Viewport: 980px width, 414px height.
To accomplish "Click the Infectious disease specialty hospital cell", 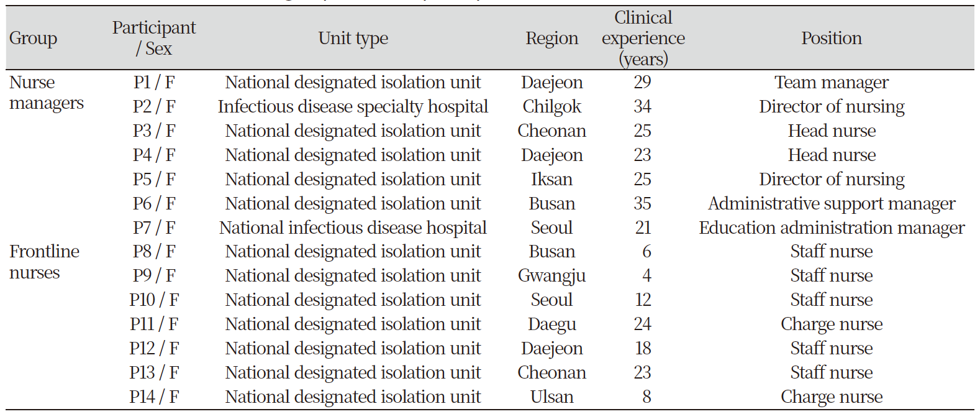I will tap(353, 107).
